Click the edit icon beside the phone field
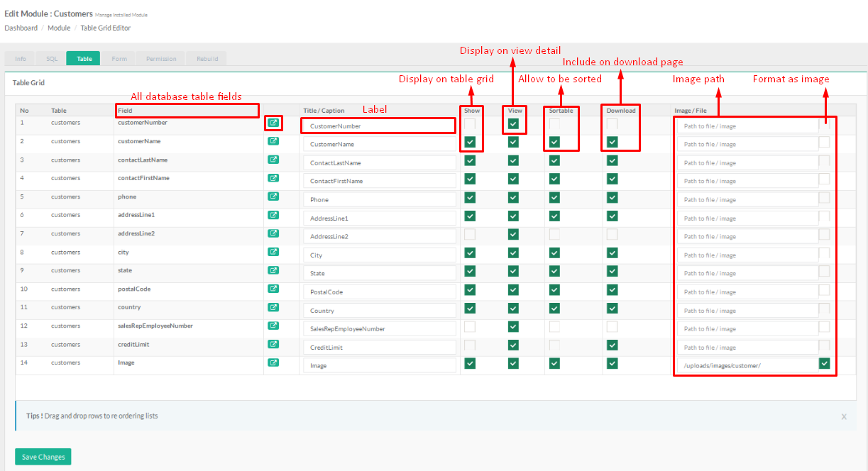Viewport: 868px width, 471px height. click(273, 196)
